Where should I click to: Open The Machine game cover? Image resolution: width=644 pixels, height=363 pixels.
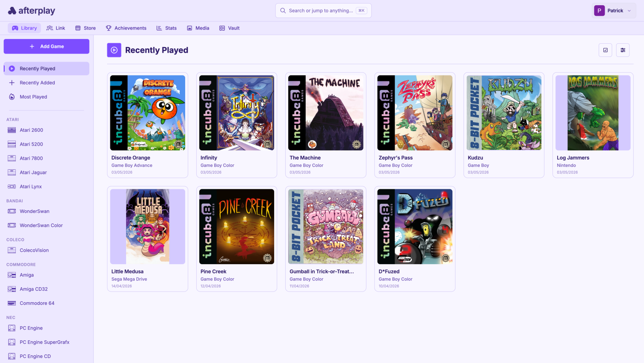coord(326,113)
